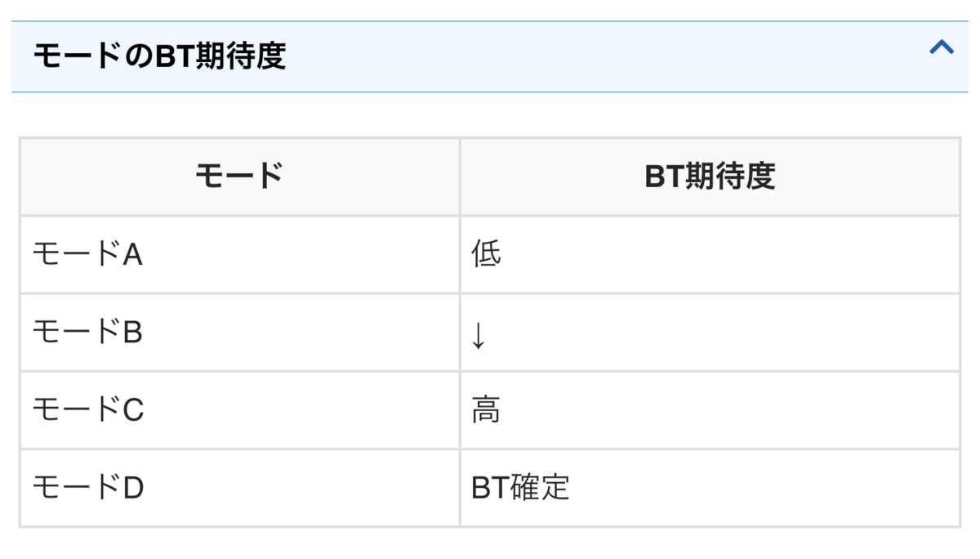Click the 確定 characters in the last row
This screenshot has width=980, height=559.
(x=540, y=488)
